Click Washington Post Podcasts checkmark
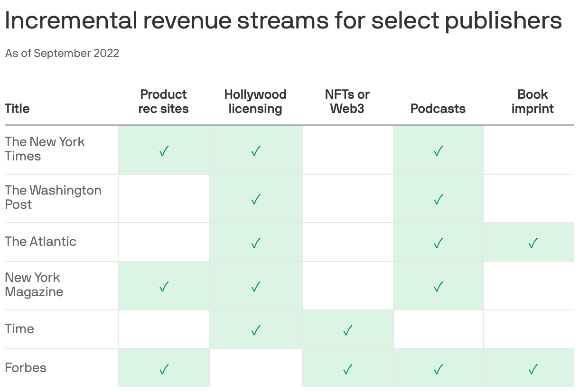Viewport: 579px width, 392px height. pyautogui.click(x=439, y=199)
